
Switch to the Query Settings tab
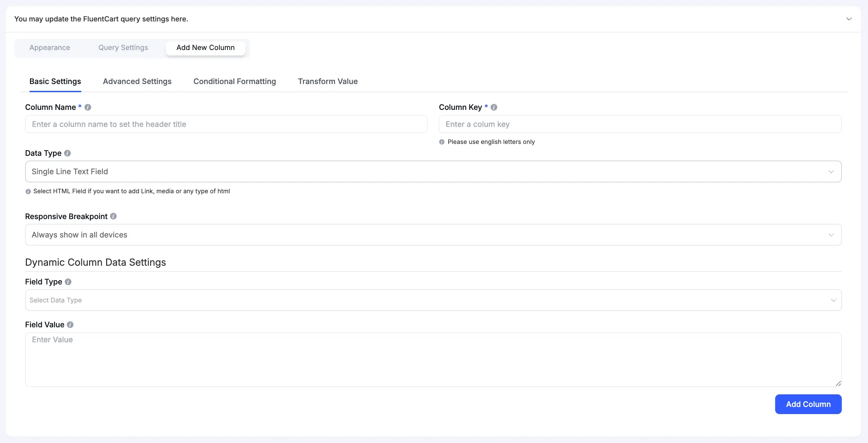click(x=123, y=48)
